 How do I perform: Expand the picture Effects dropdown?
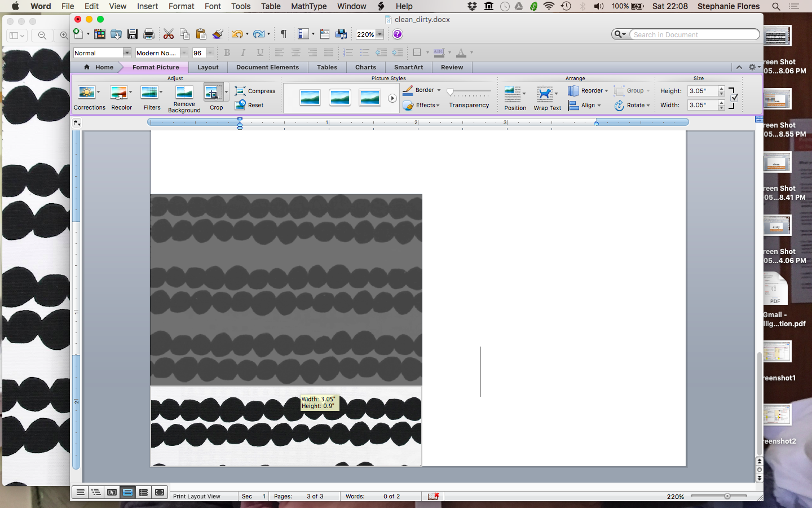(438, 105)
